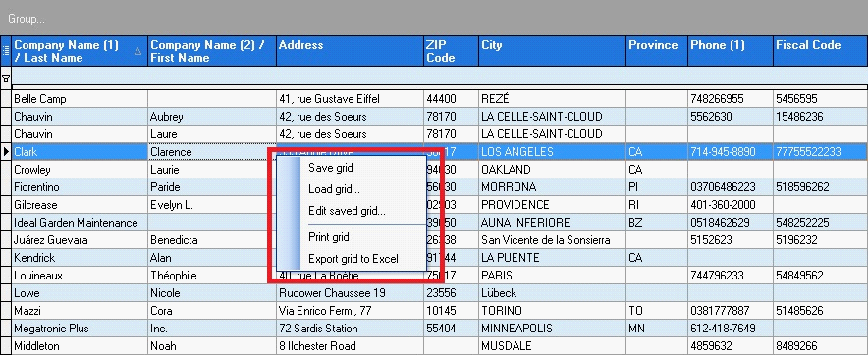Click the grid column chooser icon
Viewport: 868px width, 355px height.
[x=6, y=51]
